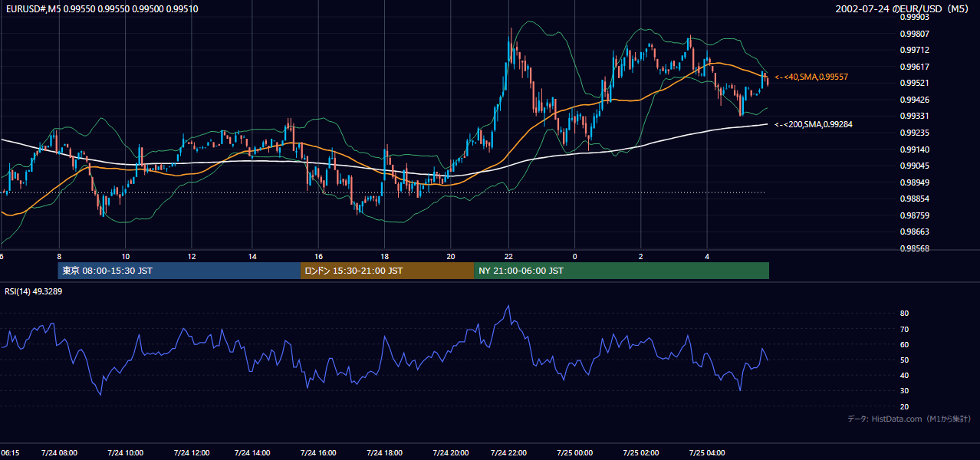Click the 7/24 18:00 time label
Screen dimensions: 980x460
(384, 453)
